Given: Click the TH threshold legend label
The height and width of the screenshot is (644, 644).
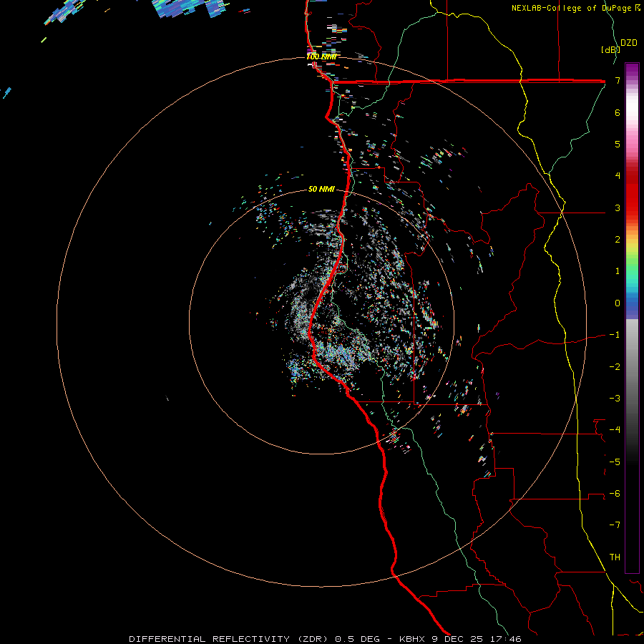Looking at the screenshot, I should [x=615, y=557].
